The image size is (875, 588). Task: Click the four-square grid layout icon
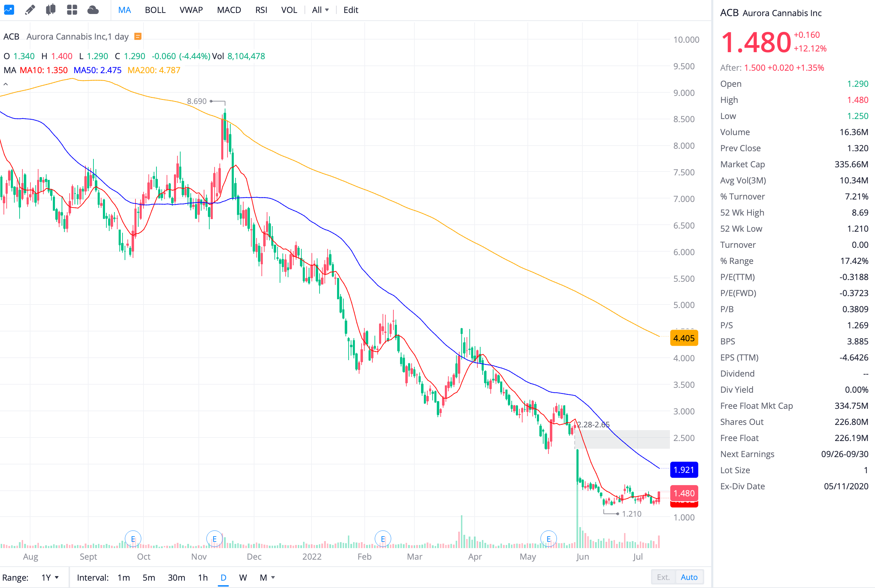[x=72, y=10]
